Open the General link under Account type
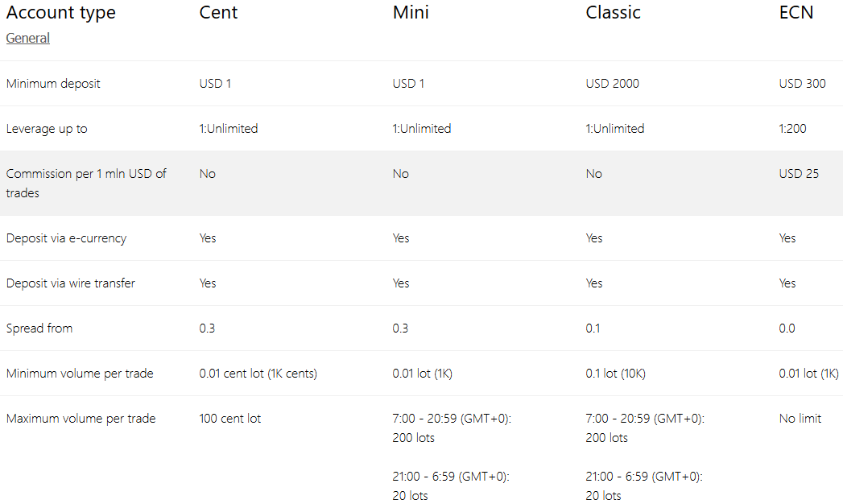The width and height of the screenshot is (843, 504). (28, 38)
